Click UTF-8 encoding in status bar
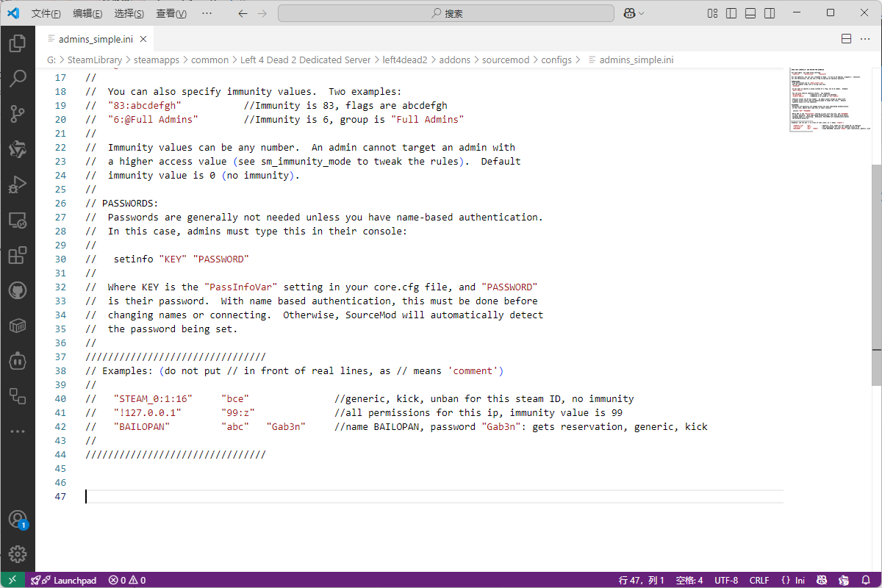 [x=726, y=580]
